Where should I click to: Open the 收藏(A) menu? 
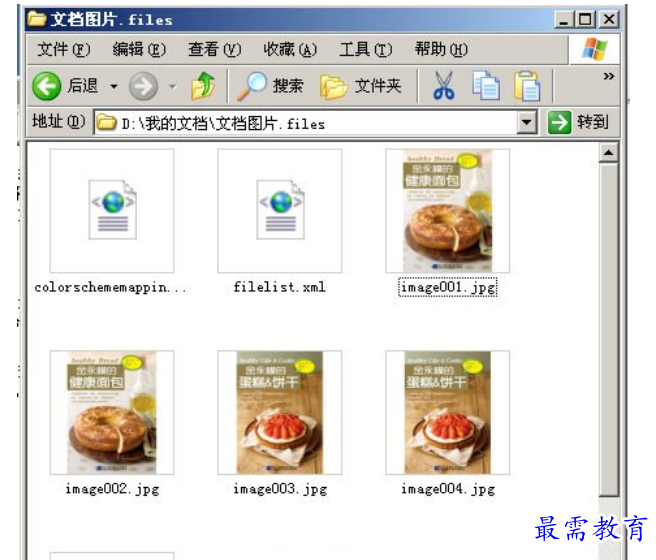[x=290, y=49]
